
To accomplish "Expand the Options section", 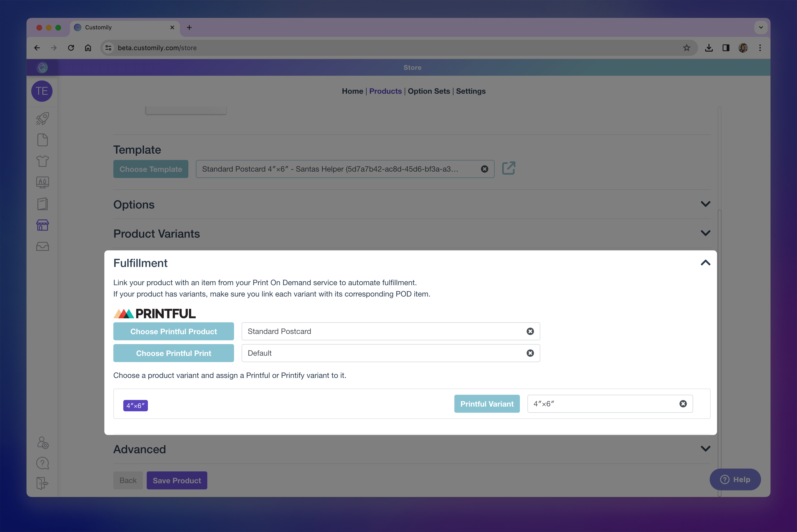I will tap(705, 204).
